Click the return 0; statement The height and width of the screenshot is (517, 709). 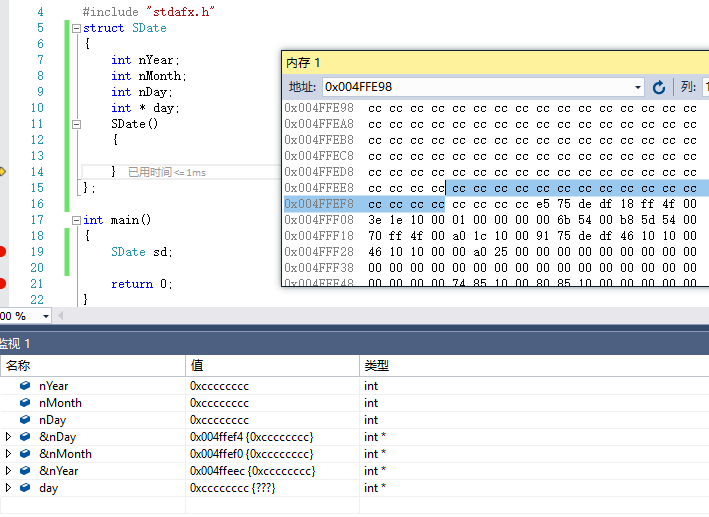tap(142, 284)
